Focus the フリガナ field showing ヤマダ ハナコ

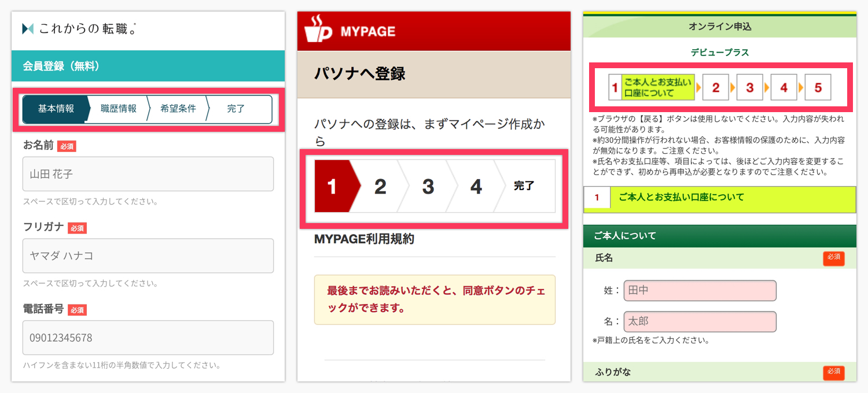tap(148, 256)
